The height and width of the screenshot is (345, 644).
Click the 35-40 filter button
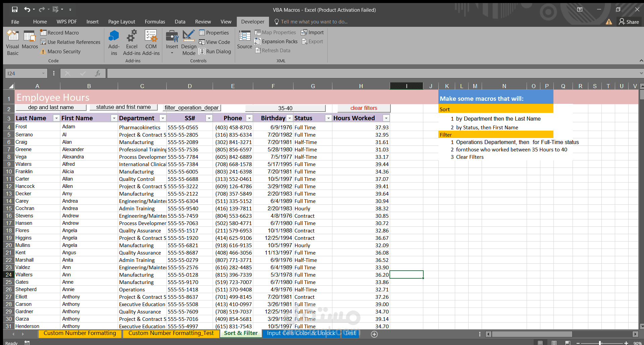pos(285,108)
